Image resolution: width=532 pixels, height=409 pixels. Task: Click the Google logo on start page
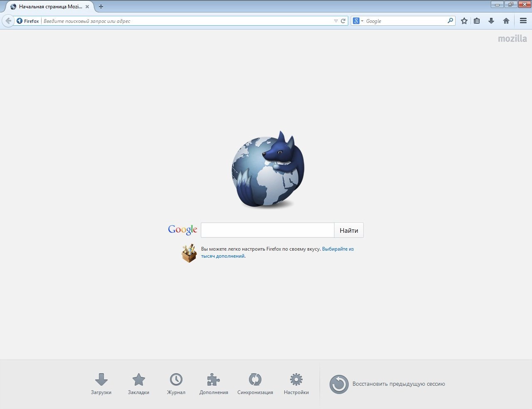point(182,230)
